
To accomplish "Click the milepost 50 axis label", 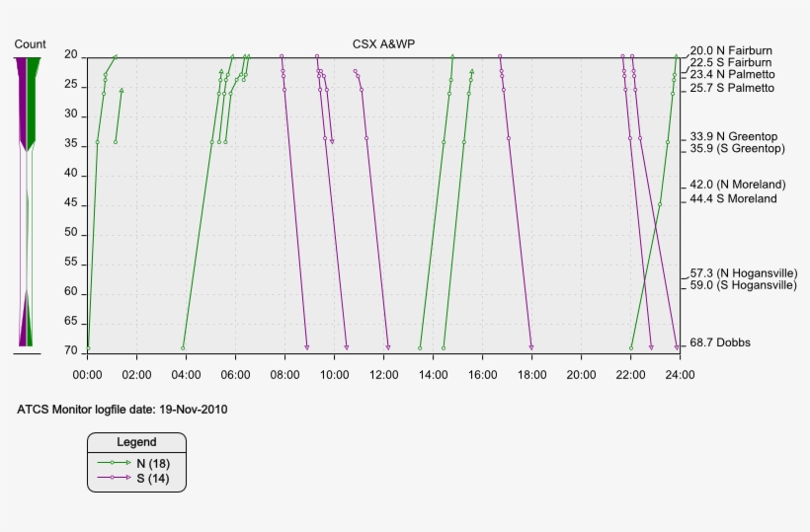I will pos(71,232).
